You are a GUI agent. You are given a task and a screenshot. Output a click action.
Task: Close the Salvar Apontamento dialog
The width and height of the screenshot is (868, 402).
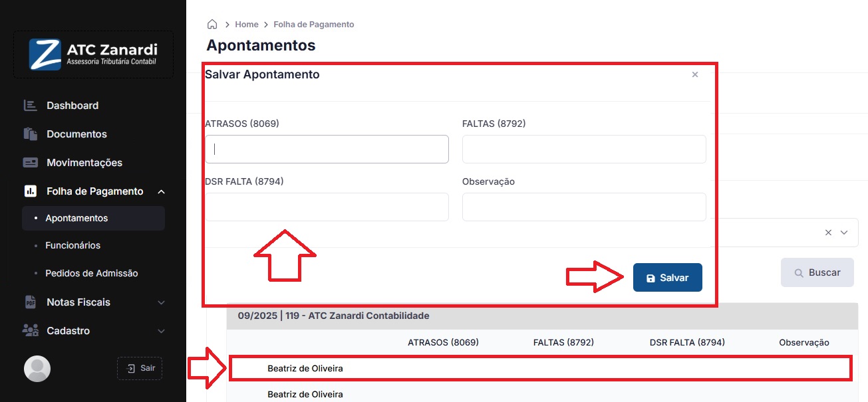695,74
